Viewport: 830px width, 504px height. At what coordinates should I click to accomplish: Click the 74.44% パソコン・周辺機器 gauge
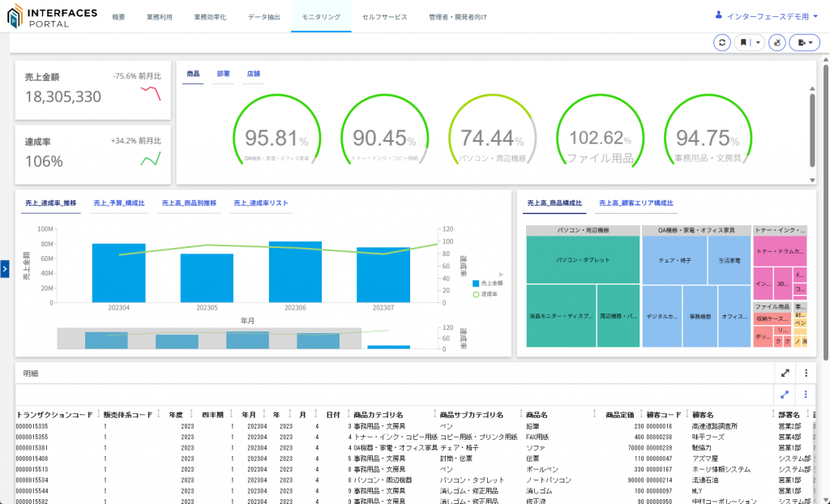tap(492, 130)
